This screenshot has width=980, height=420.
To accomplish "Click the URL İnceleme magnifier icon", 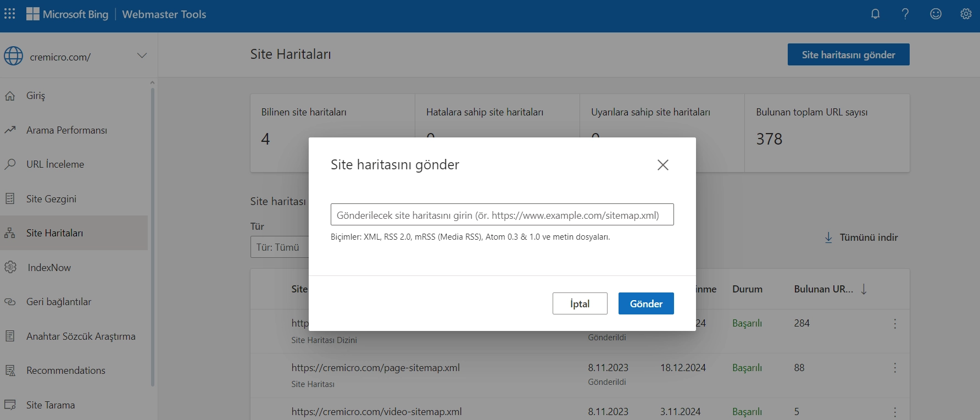I will (x=10, y=164).
